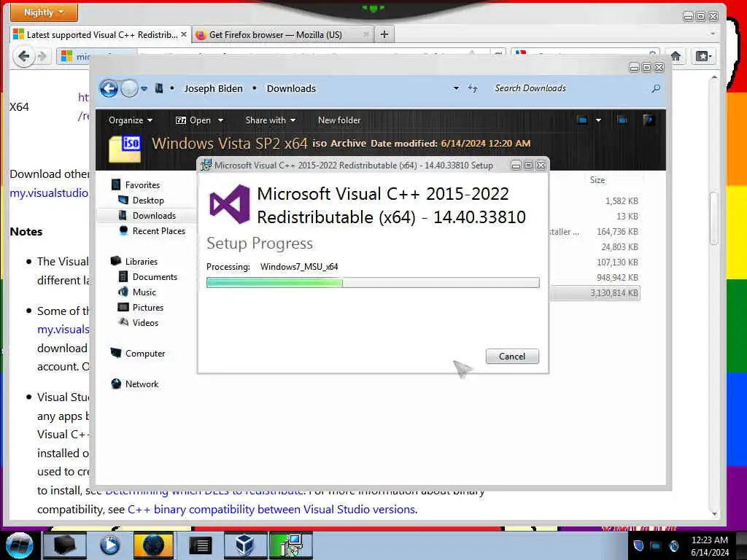
Task: Click the shield icon in system tray
Action: tap(638, 545)
